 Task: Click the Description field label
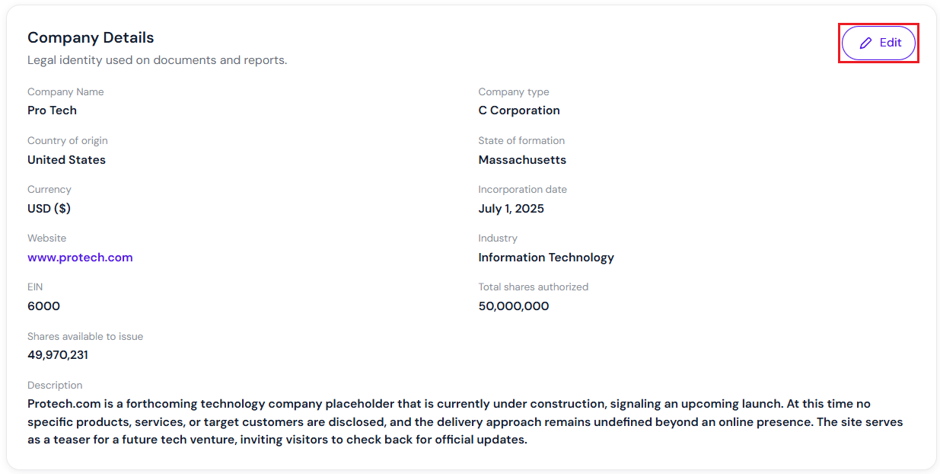click(x=55, y=385)
